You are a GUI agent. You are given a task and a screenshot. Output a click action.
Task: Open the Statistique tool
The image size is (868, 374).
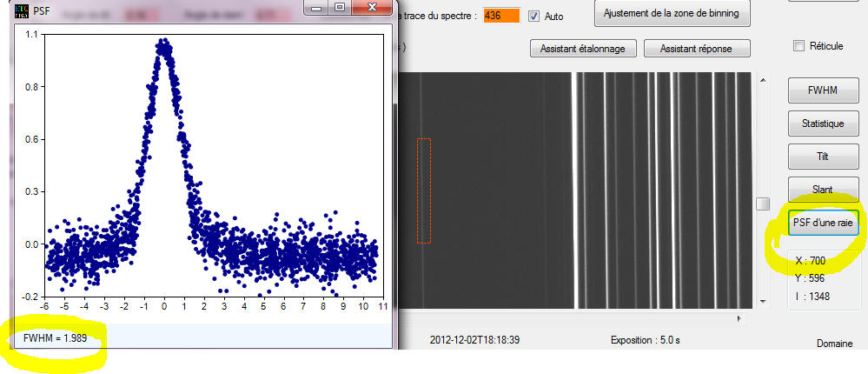[822, 124]
